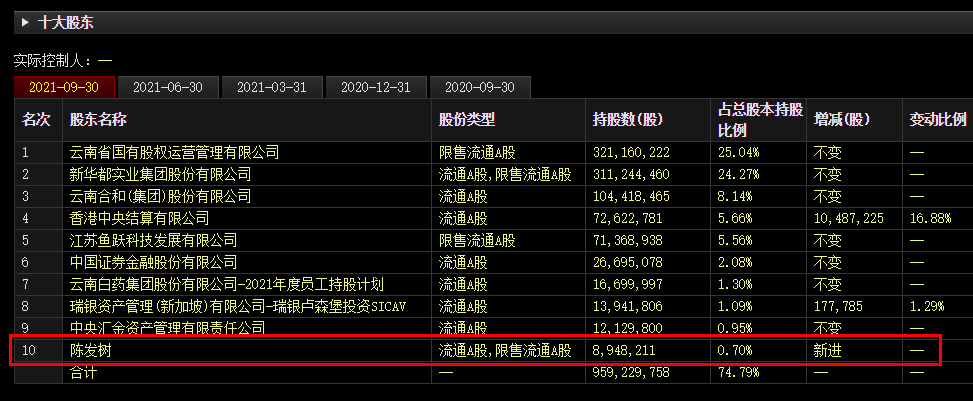This screenshot has height=401, width=973.
Task: Click the 变动比例 column header
Action: click(938, 119)
